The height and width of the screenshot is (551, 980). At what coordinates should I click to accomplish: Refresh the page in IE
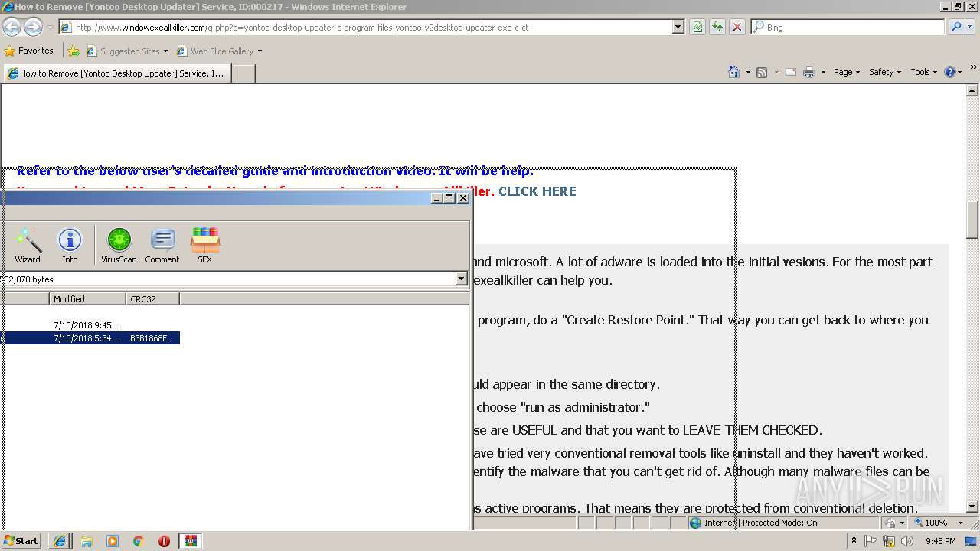coord(717,28)
